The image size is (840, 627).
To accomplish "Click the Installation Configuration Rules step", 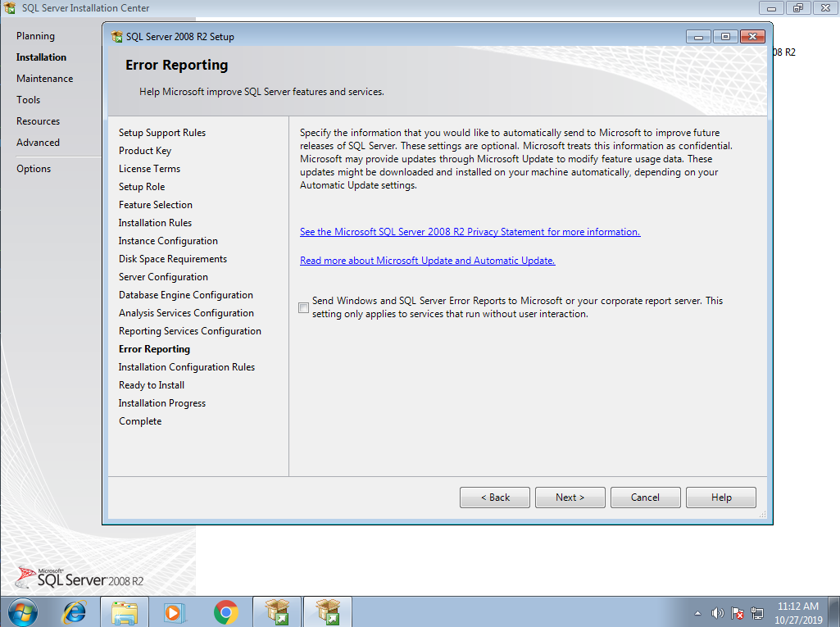I will (187, 367).
